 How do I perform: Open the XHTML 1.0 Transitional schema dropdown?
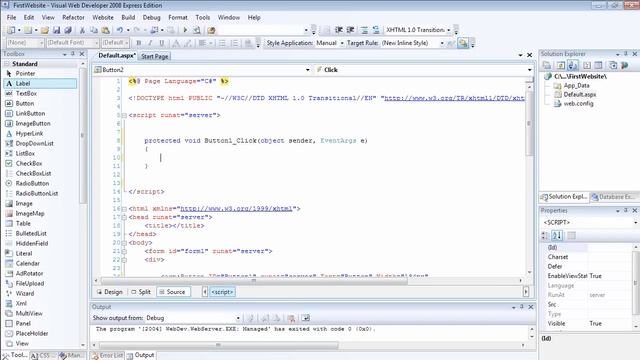(448, 30)
